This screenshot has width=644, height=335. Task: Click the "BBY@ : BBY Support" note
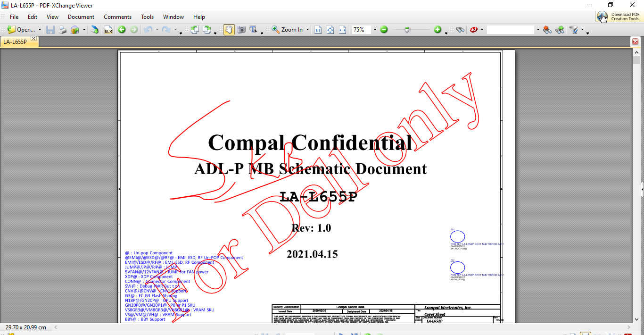tap(145, 319)
